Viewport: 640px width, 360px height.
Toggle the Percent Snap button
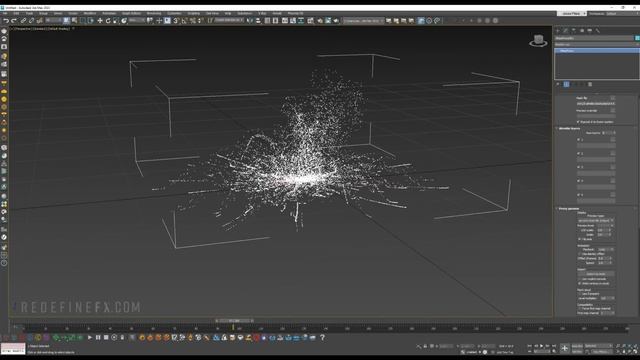tap(192, 20)
